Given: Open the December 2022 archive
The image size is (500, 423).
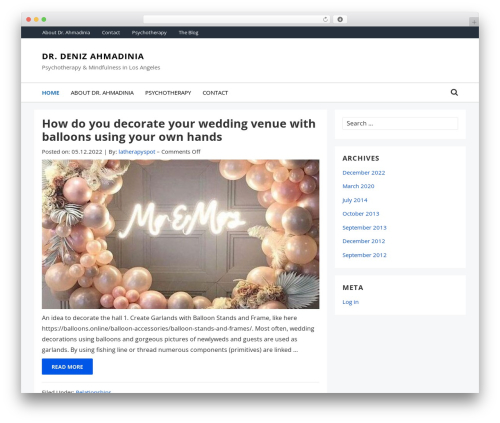Looking at the screenshot, I should pyautogui.click(x=364, y=173).
